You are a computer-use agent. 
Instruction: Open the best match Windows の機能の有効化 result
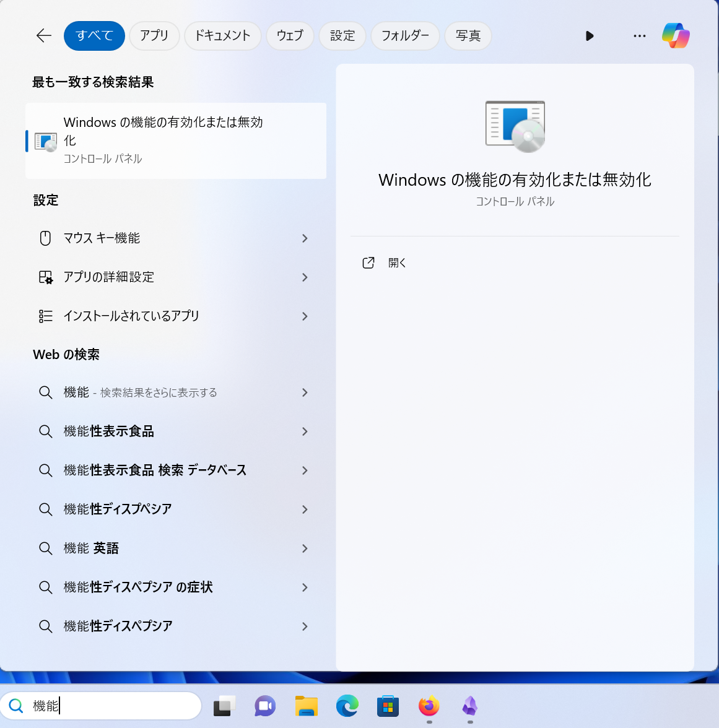(176, 141)
